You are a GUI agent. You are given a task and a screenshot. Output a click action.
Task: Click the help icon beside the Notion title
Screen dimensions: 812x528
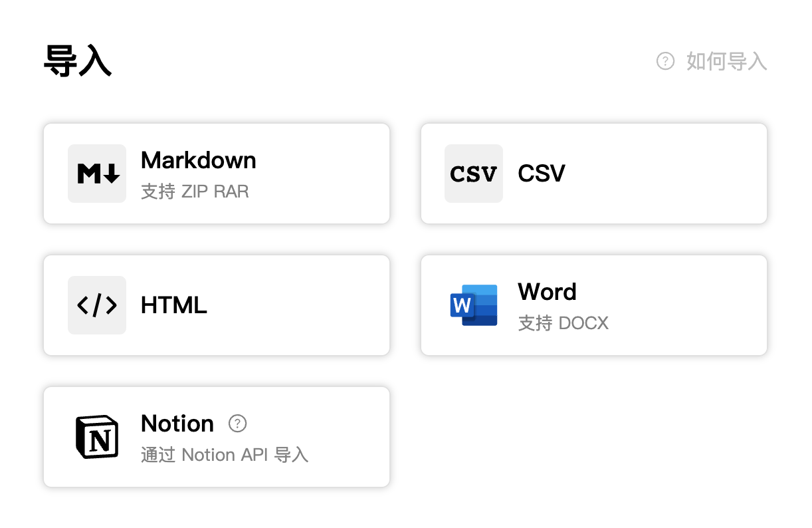(238, 423)
